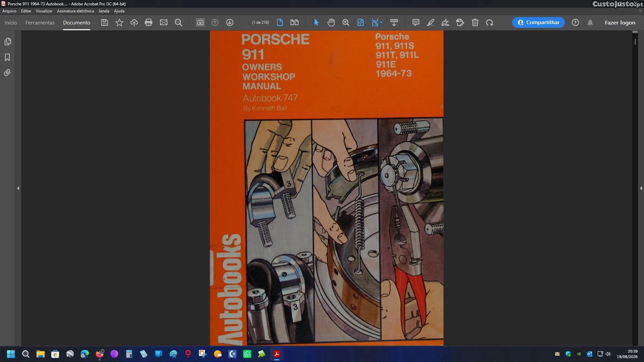Upload the file to the cloud
This screenshot has width=644, height=362.
click(134, 22)
